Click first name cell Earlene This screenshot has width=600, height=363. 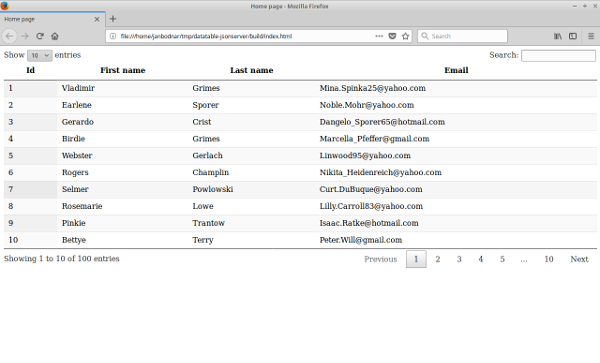77,105
